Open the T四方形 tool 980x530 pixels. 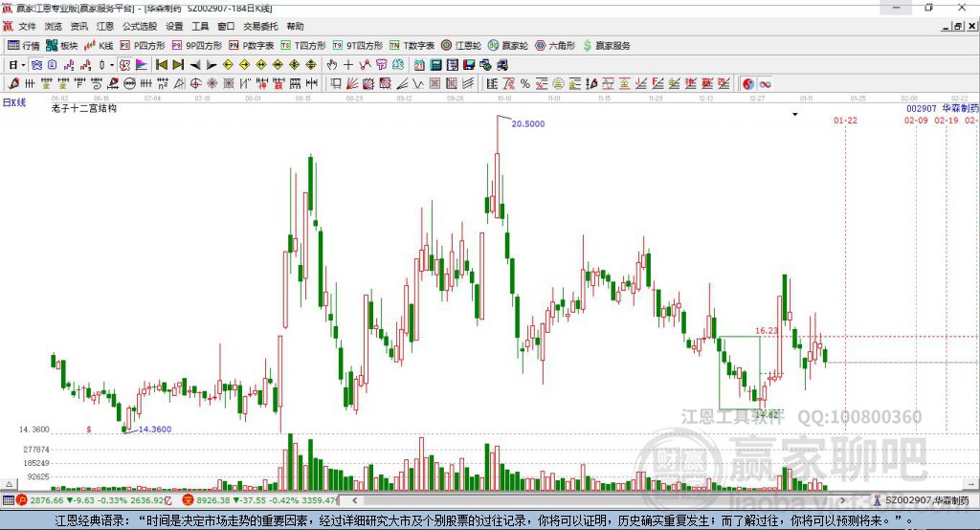[303, 46]
